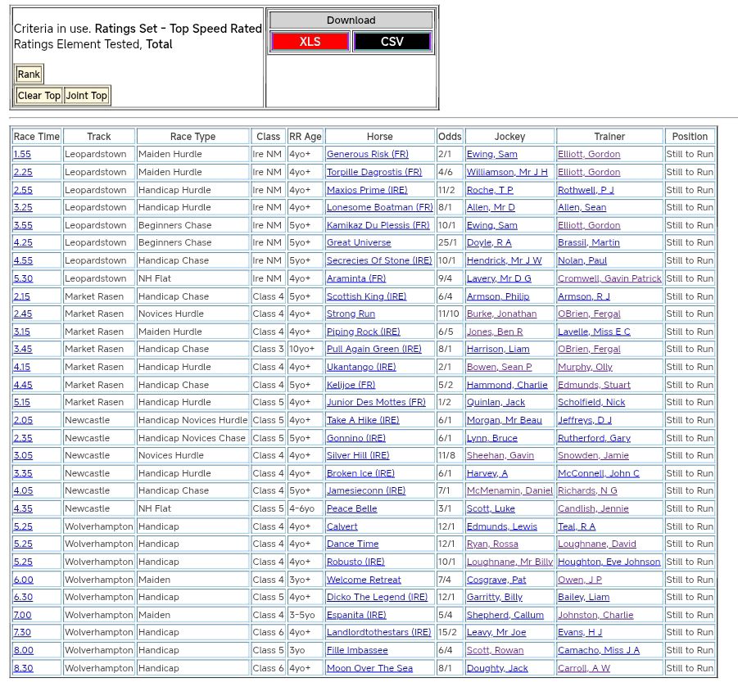
Task: Open horse link Generous Risk (FR)
Action: [367, 155]
